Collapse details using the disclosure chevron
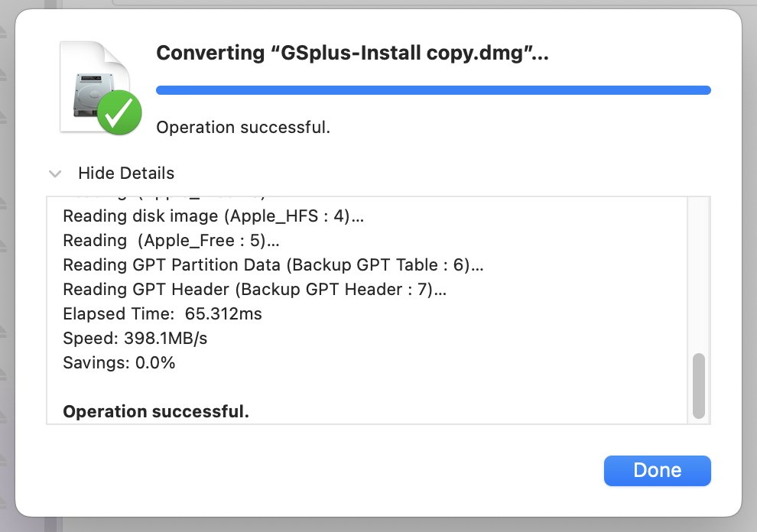This screenshot has height=532, width=757. [x=55, y=174]
